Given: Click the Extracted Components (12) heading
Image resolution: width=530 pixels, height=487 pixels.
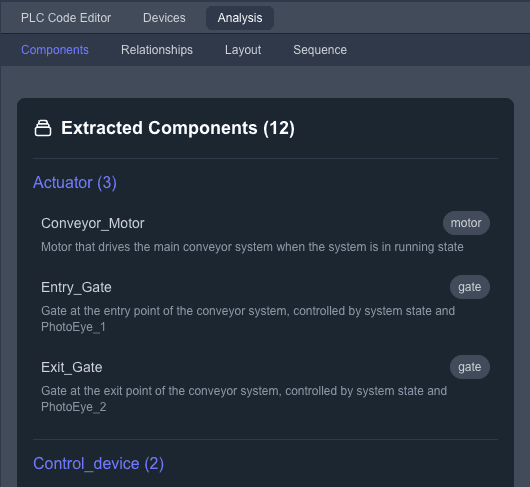Looking at the screenshot, I should (x=178, y=128).
